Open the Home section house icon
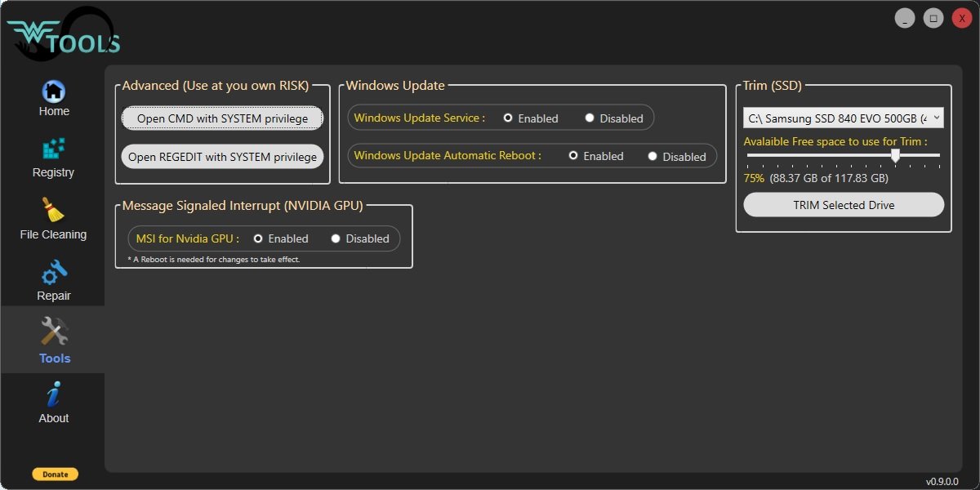 (x=54, y=91)
